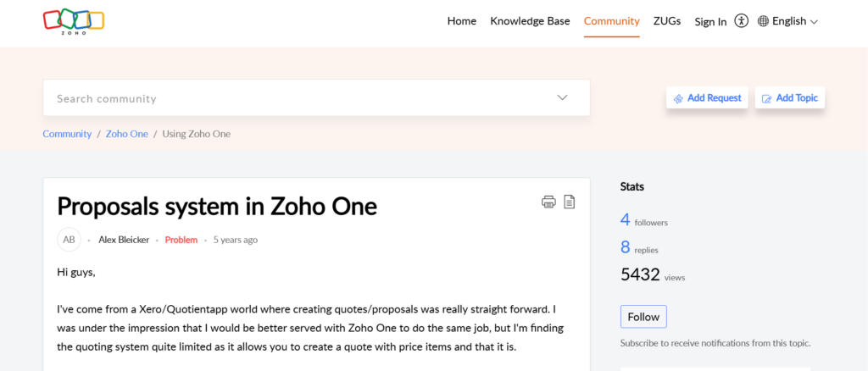
Task: Open the accessibility options icon
Action: coord(742,21)
